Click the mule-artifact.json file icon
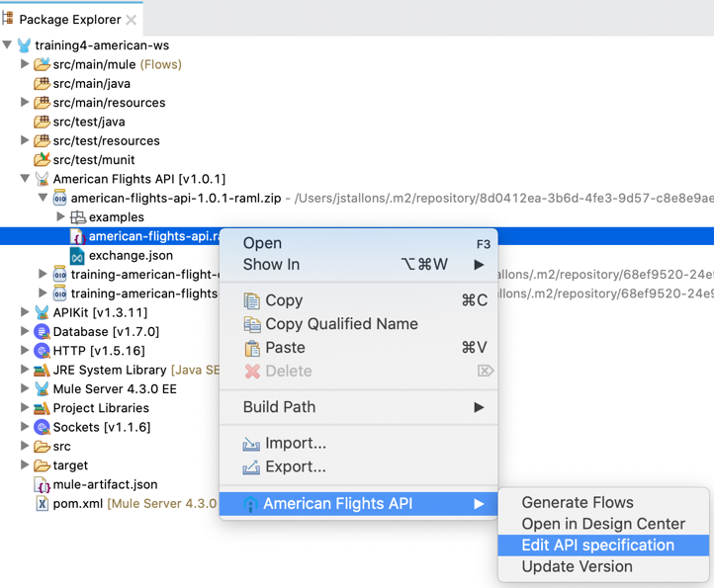714x588 pixels. (42, 484)
